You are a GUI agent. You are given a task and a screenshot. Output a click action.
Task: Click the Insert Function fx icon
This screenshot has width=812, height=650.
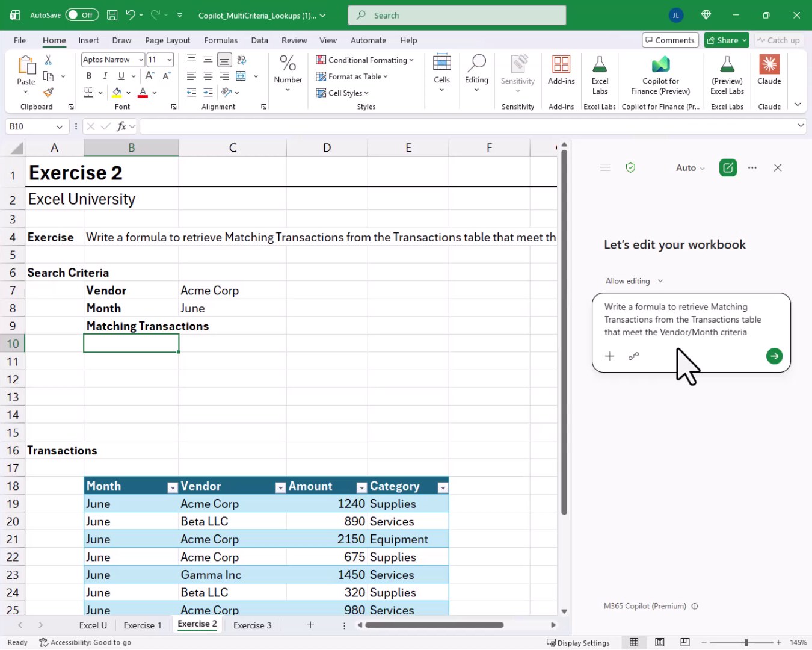(x=121, y=126)
